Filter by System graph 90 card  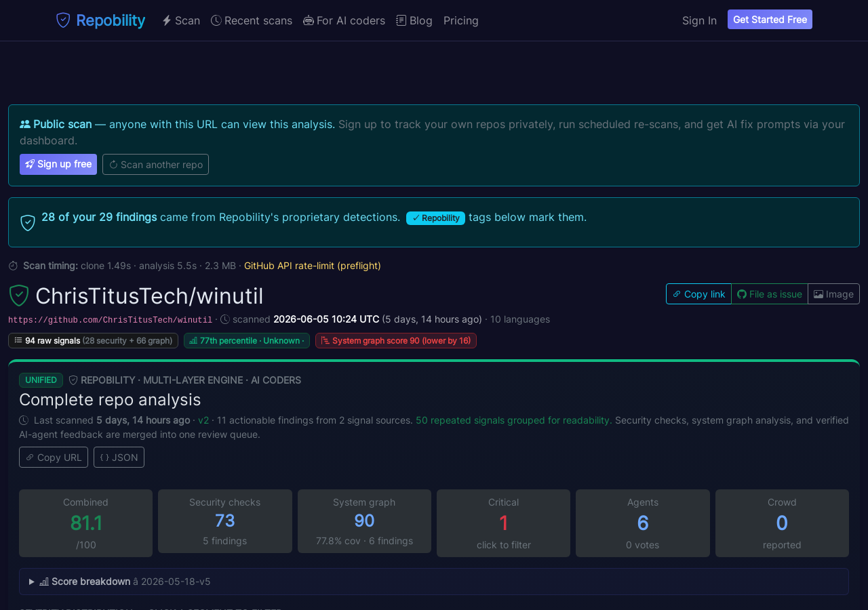[x=364, y=521]
